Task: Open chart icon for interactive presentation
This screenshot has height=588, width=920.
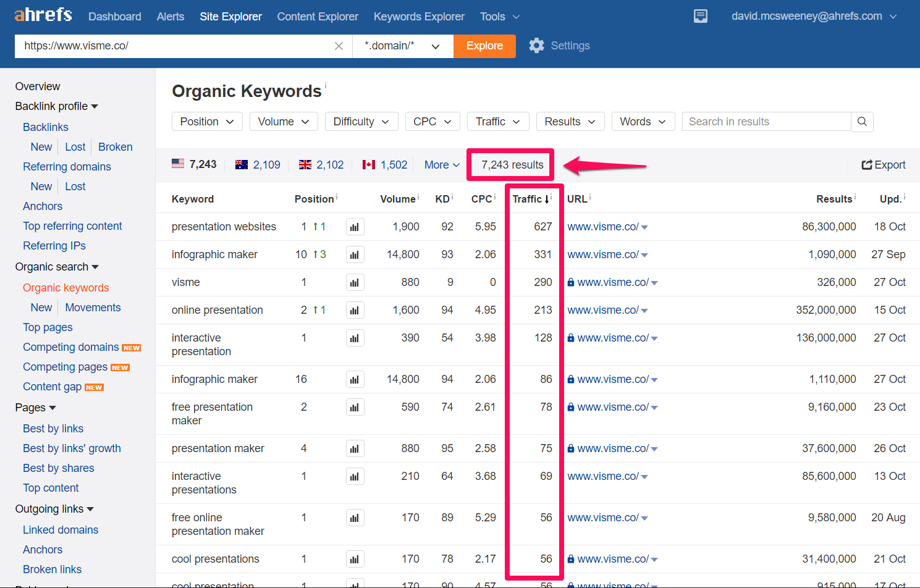Action: 355,338
